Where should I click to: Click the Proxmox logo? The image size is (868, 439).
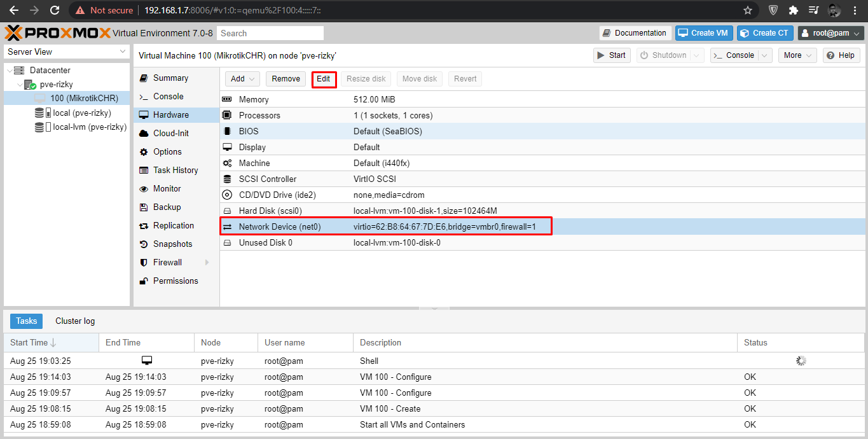click(57, 32)
